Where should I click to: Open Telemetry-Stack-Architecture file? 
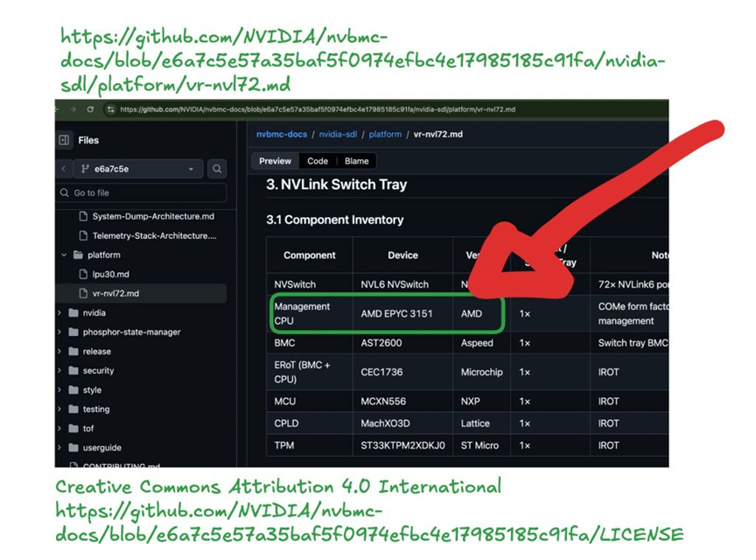click(x=154, y=236)
